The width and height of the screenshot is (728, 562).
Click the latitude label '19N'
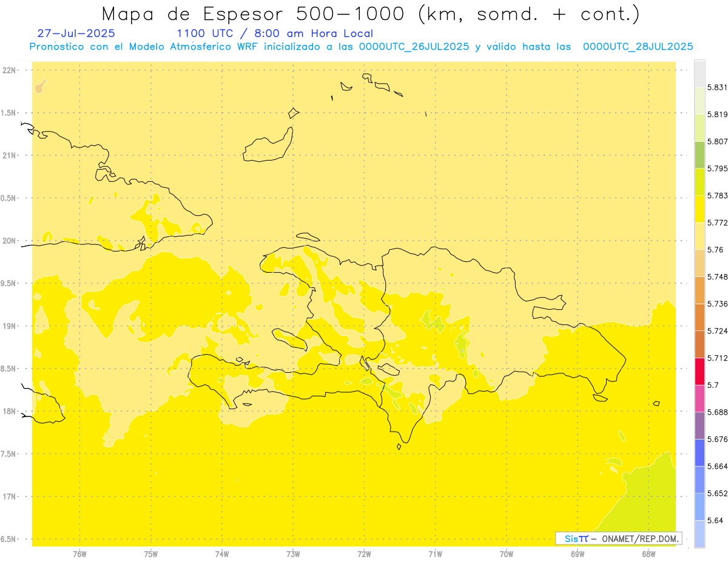9,326
